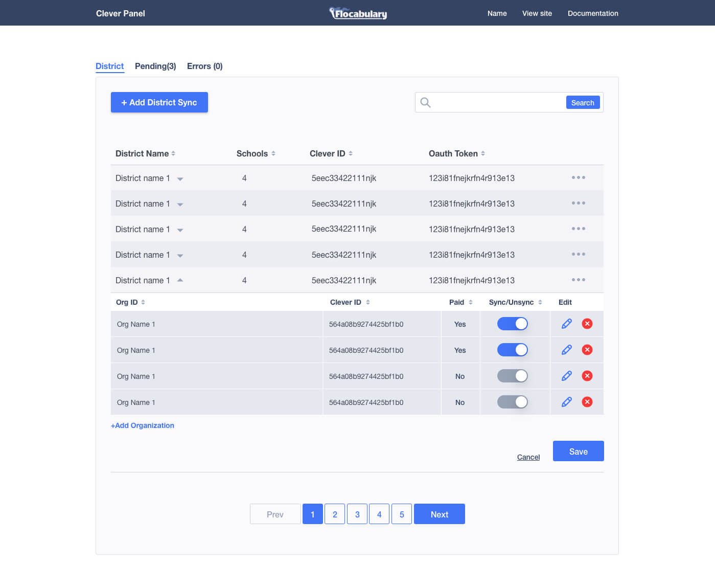Click the Prev pagination button
This screenshot has height=588, width=715.
tap(275, 514)
